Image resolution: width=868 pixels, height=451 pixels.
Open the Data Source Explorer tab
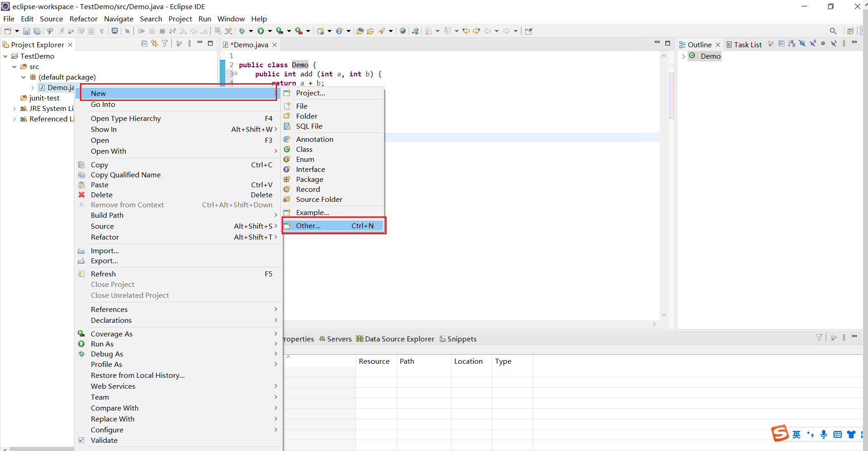pyautogui.click(x=395, y=339)
